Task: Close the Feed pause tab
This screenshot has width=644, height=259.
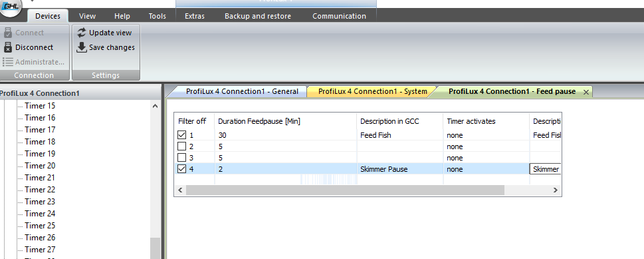Action: point(586,93)
